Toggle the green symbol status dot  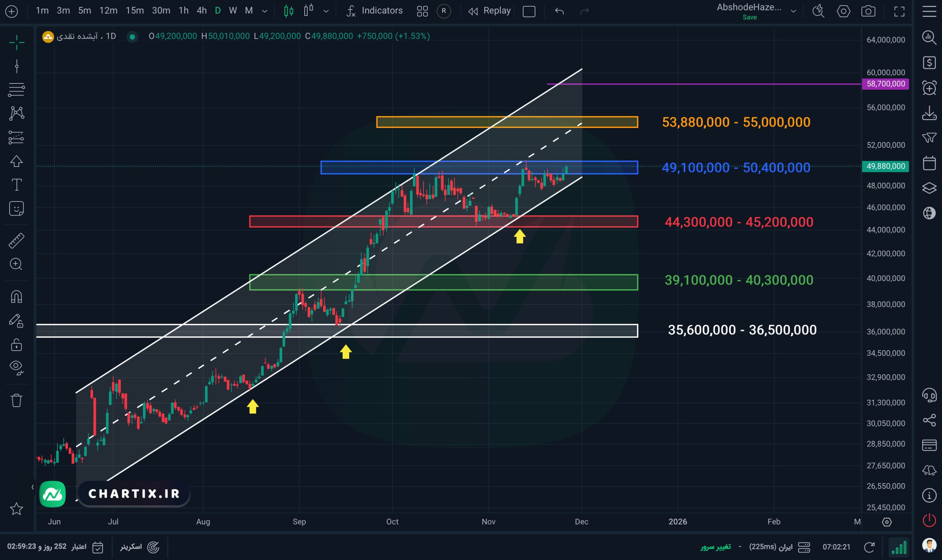click(132, 37)
